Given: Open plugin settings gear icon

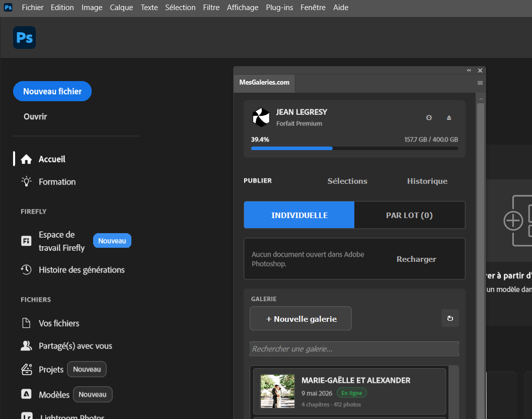Looking at the screenshot, I should [429, 117].
